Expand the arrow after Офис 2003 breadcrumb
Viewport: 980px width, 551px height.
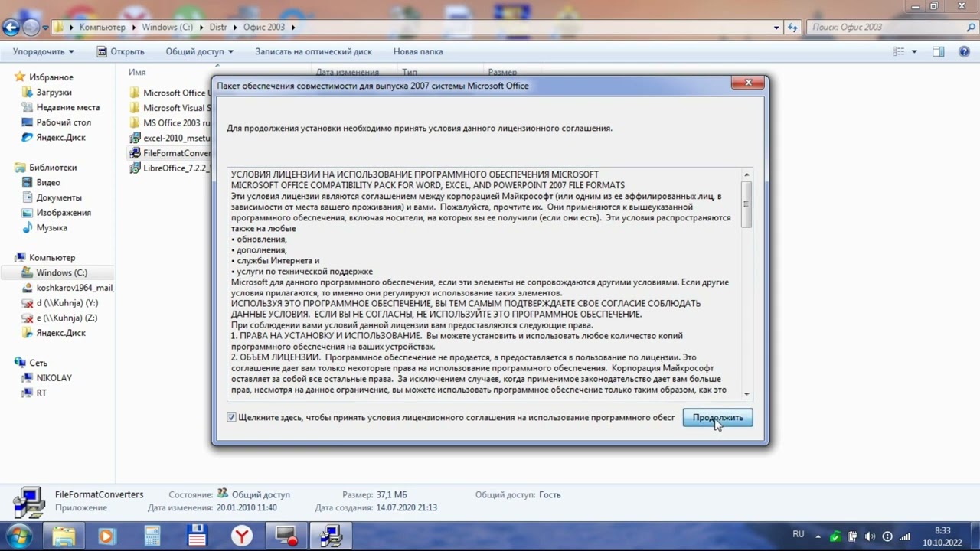click(x=293, y=28)
